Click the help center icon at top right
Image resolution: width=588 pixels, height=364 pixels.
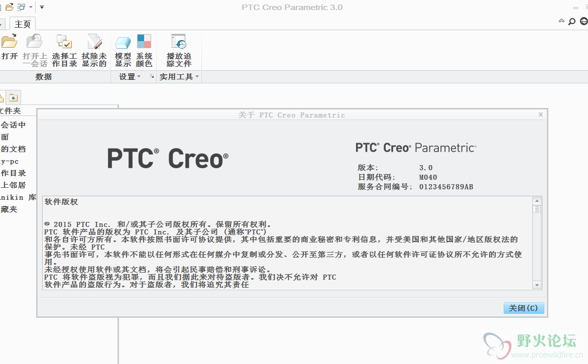pos(584,22)
